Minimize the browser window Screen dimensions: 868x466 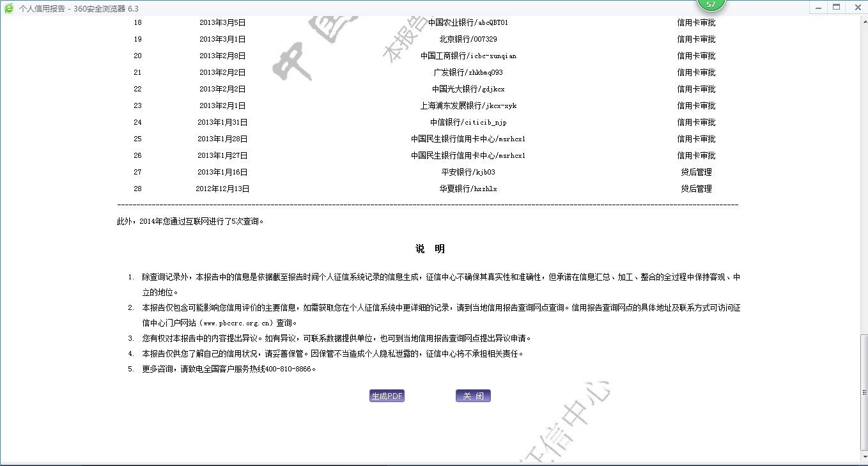[x=818, y=7]
